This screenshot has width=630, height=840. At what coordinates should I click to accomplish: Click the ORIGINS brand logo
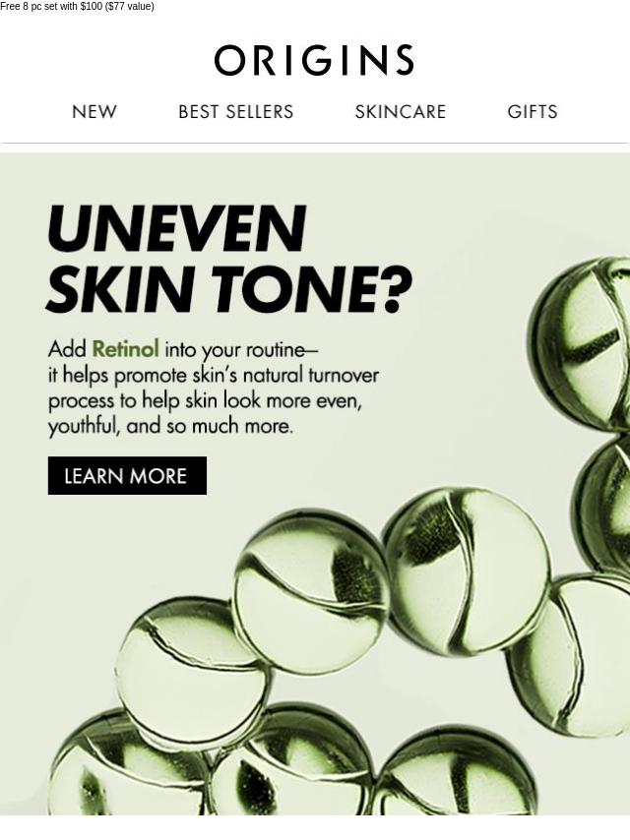click(314, 60)
